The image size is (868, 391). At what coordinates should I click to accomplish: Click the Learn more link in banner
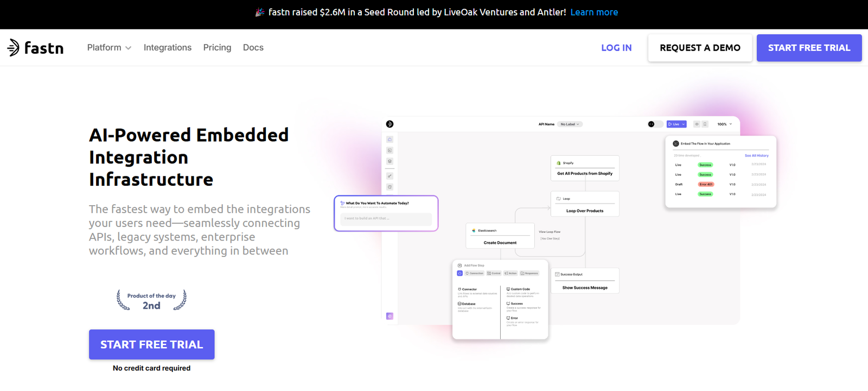tap(594, 12)
